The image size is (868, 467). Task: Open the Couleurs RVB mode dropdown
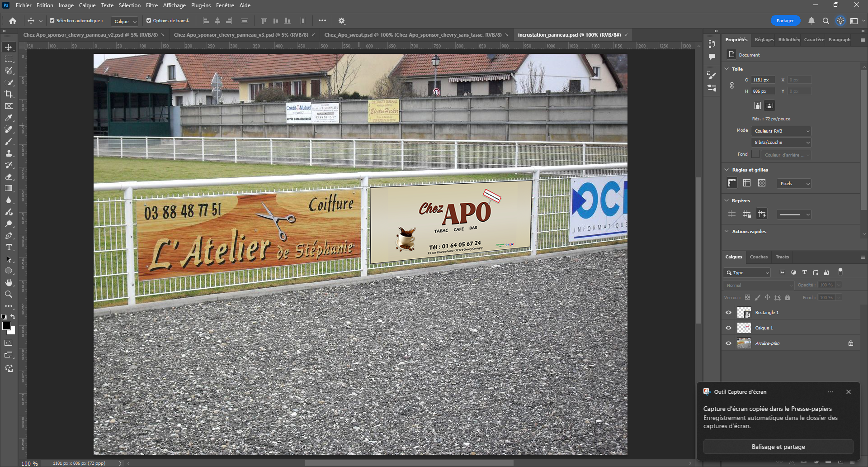pos(781,131)
